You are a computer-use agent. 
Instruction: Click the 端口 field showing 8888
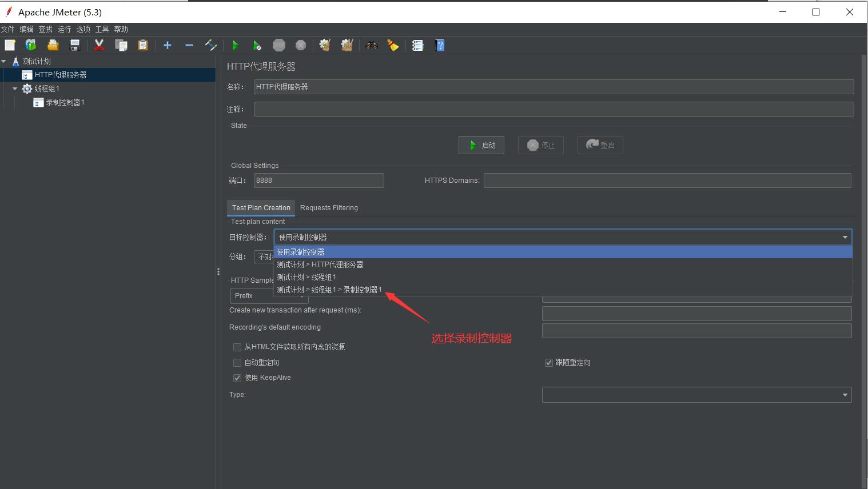318,181
